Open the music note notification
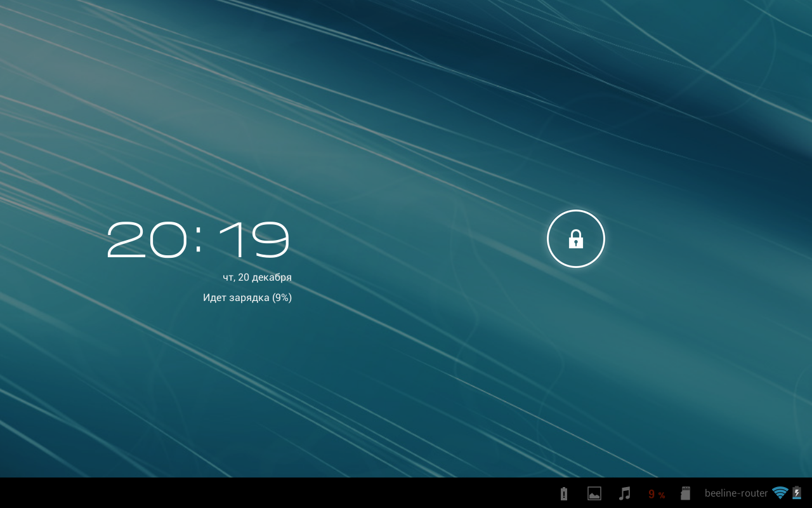 625,493
